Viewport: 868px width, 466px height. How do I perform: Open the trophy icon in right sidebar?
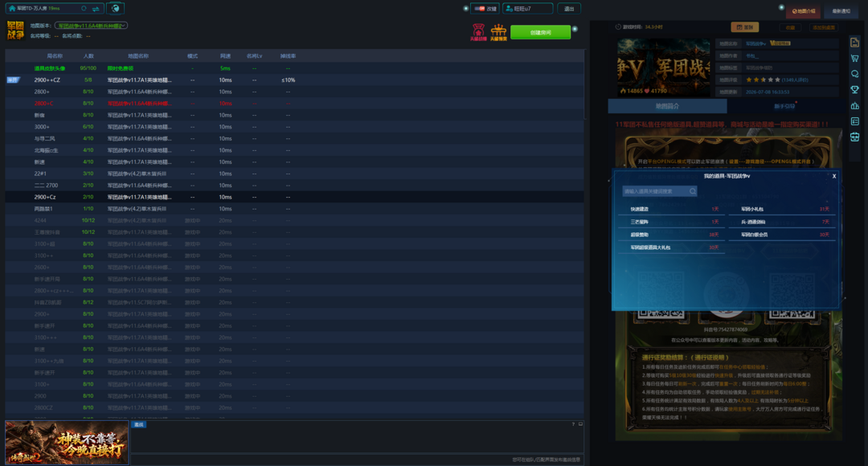854,89
